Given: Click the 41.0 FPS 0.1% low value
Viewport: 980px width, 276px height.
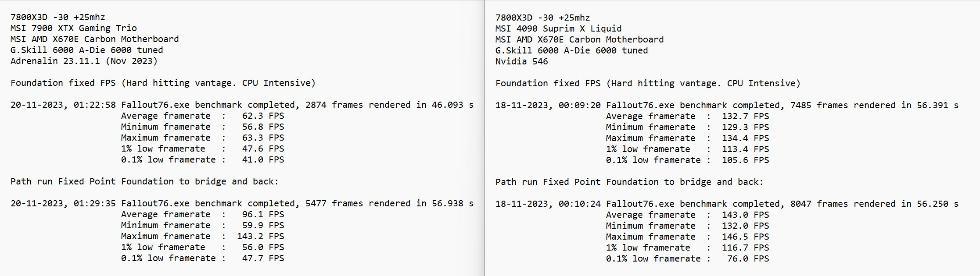Looking at the screenshot, I should pyautogui.click(x=263, y=159).
